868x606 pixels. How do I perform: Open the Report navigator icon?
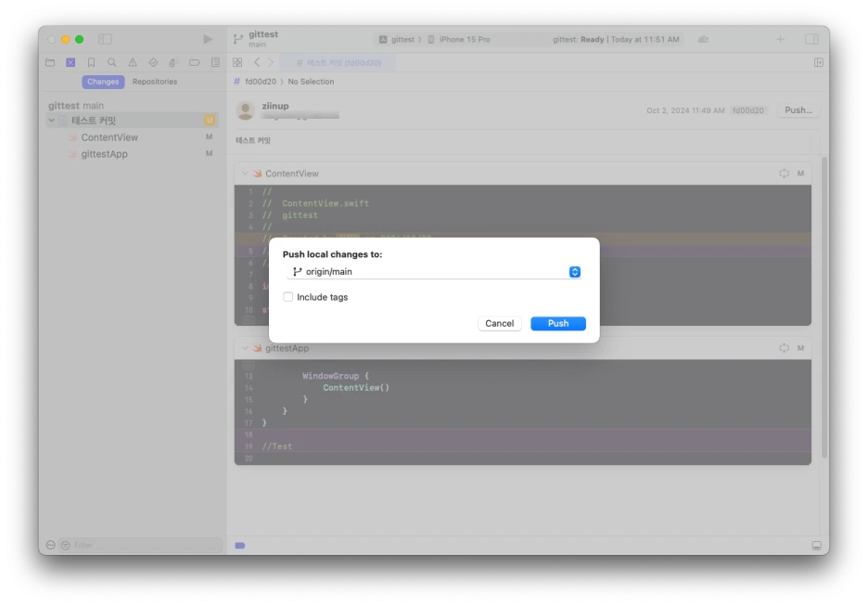click(x=215, y=62)
